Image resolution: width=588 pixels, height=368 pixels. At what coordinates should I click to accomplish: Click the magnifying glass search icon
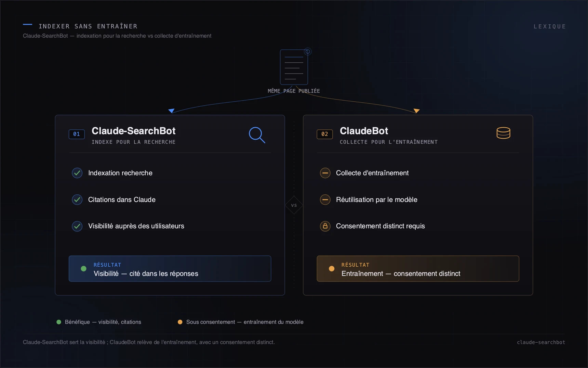(257, 135)
